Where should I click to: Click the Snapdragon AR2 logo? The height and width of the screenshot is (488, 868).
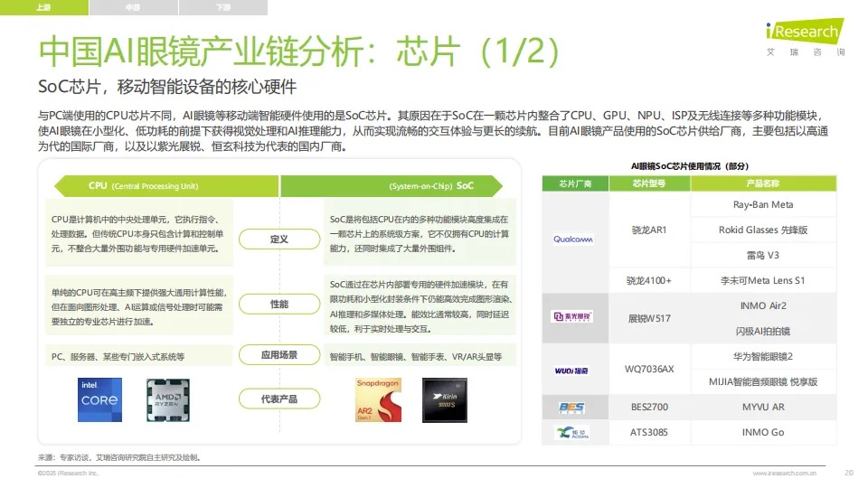(378, 400)
